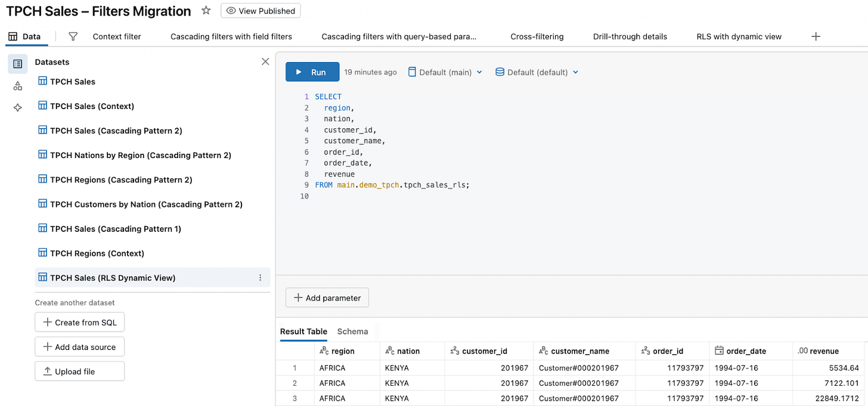The image size is (868, 406).
Task: Add a new page with plus icon
Action: click(816, 36)
